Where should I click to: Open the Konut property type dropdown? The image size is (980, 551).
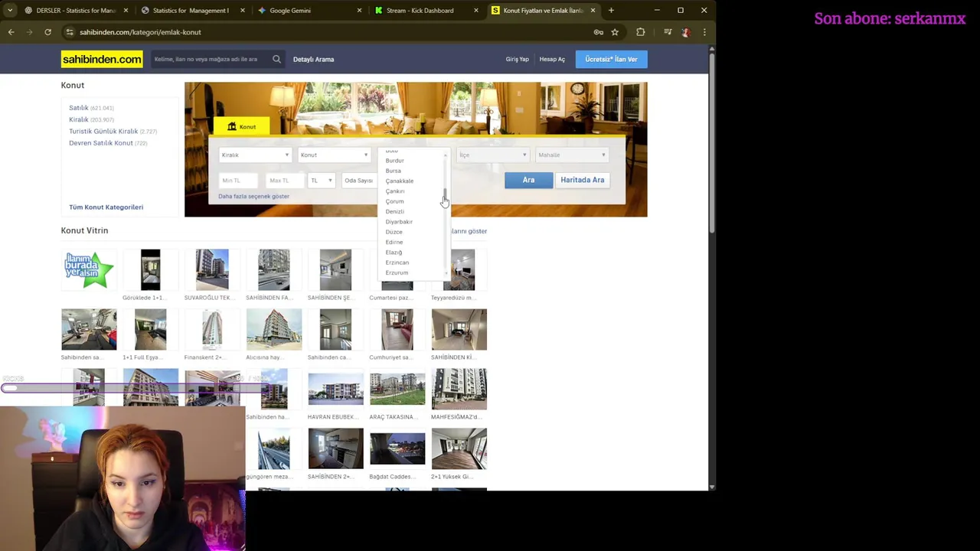click(334, 155)
